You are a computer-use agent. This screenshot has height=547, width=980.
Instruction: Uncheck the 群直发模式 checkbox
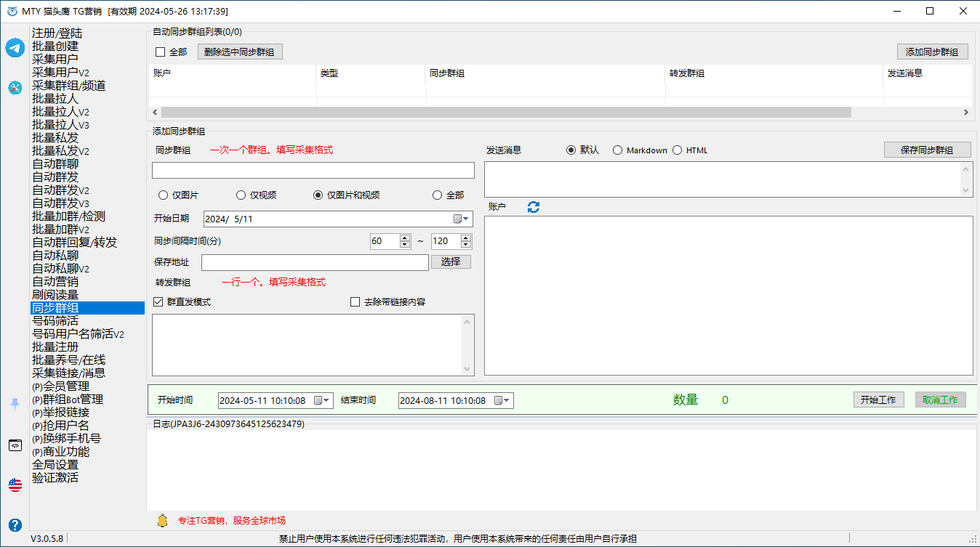pyautogui.click(x=158, y=301)
